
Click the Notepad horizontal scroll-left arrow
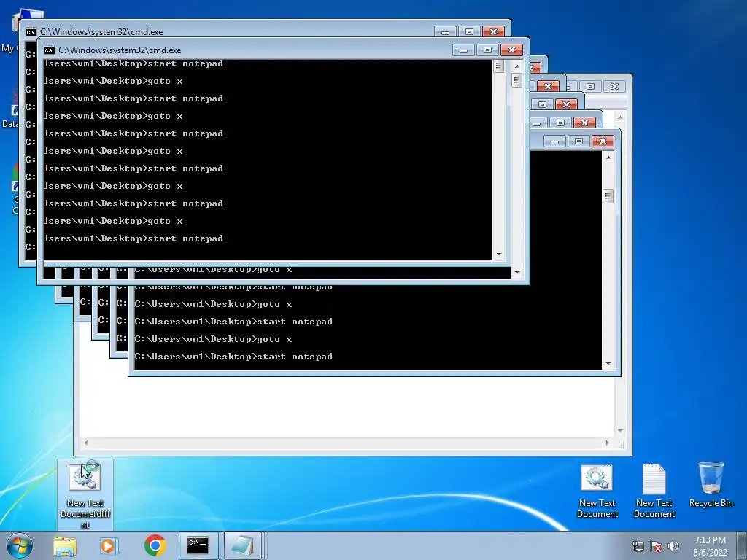86,443
